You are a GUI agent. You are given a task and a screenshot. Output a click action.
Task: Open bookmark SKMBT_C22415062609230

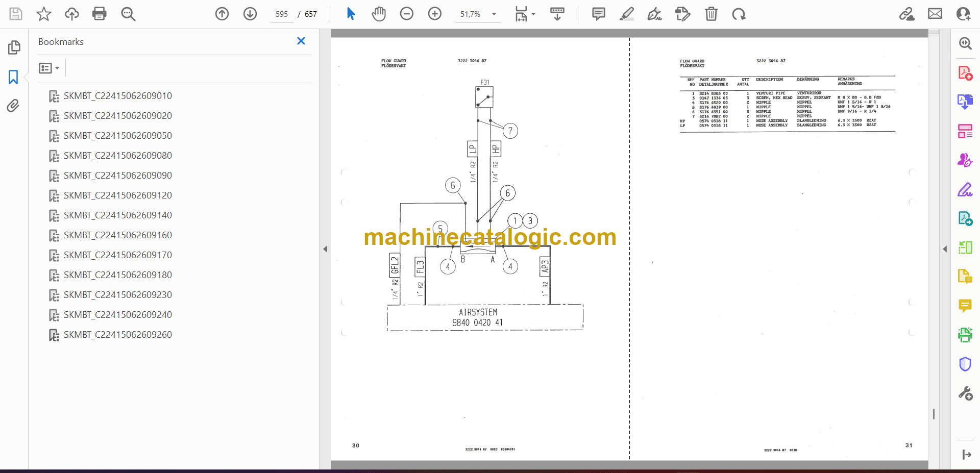point(118,295)
